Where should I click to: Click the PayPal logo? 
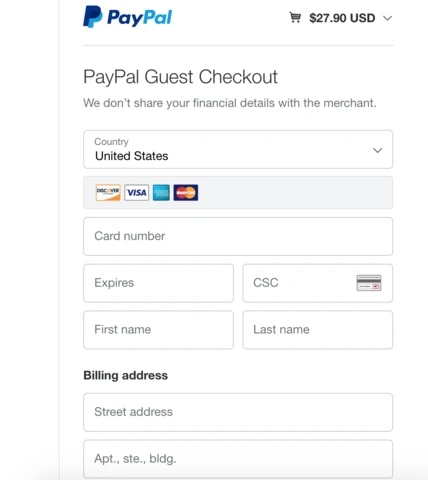[128, 17]
